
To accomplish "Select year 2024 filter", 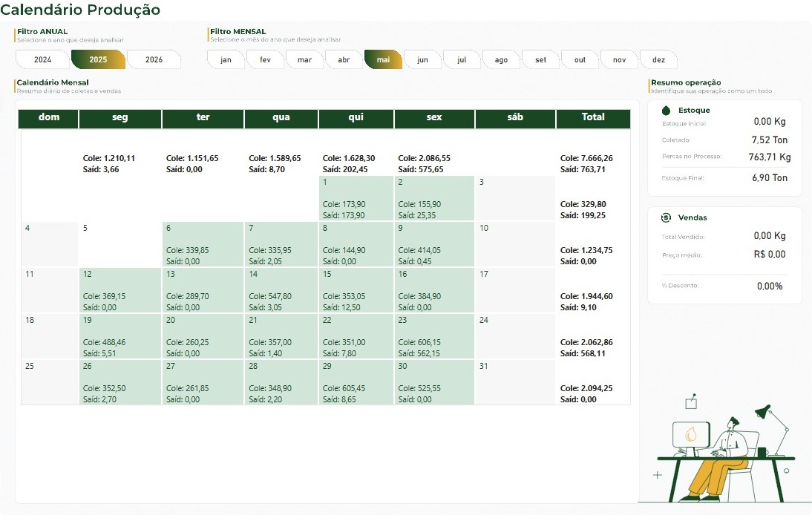I will (x=42, y=59).
